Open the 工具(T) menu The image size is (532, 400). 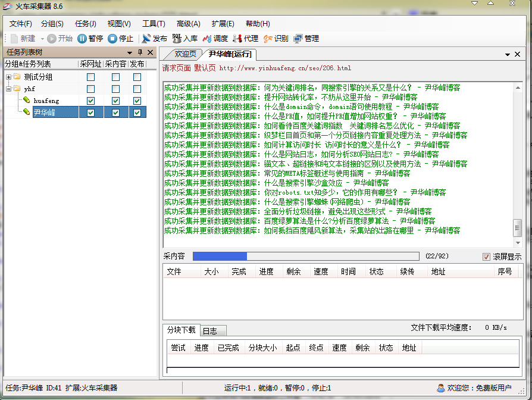pyautogui.click(x=154, y=24)
